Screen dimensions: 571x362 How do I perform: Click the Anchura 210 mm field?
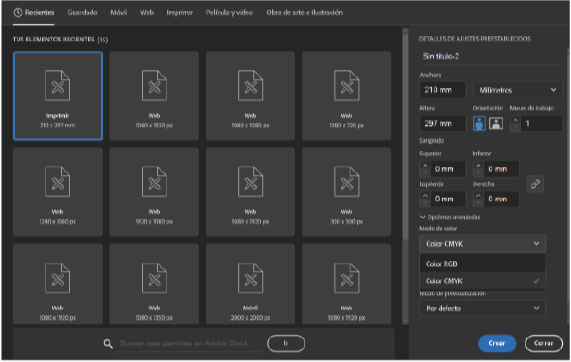(x=442, y=90)
